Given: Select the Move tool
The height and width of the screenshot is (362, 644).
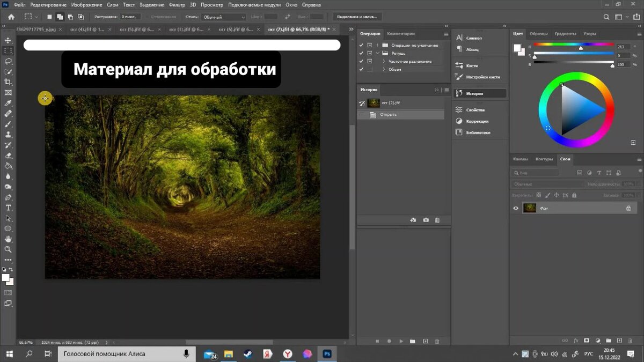Looking at the screenshot, I should tap(8, 40).
